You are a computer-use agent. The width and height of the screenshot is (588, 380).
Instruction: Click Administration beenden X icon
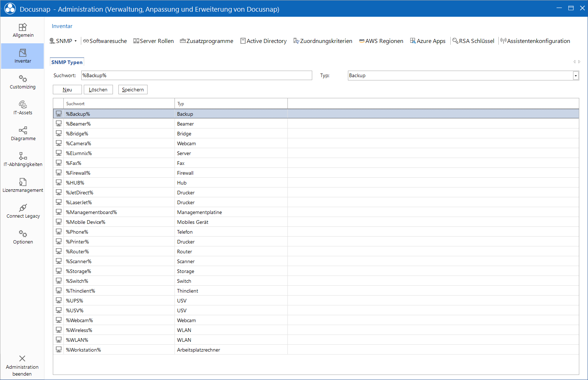pyautogui.click(x=22, y=359)
